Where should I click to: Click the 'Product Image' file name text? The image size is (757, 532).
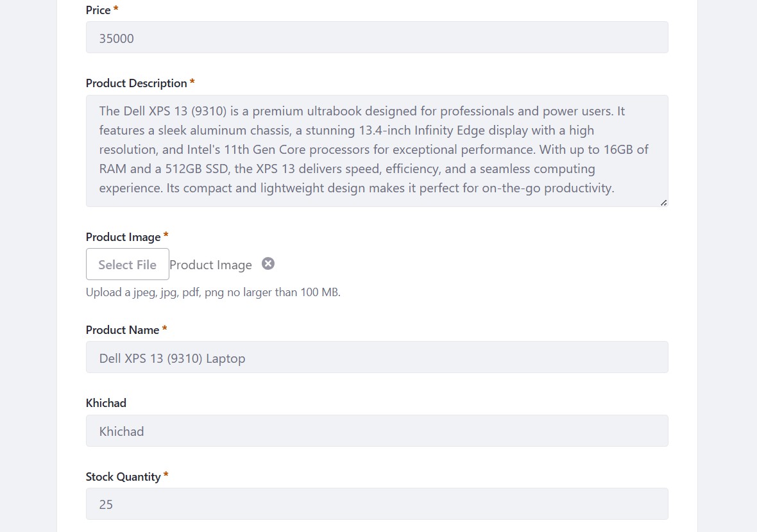pos(211,265)
